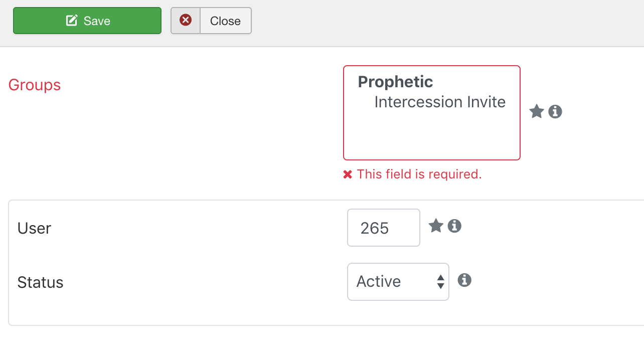Click the Close button label
The image size is (644, 363).
(x=225, y=21)
